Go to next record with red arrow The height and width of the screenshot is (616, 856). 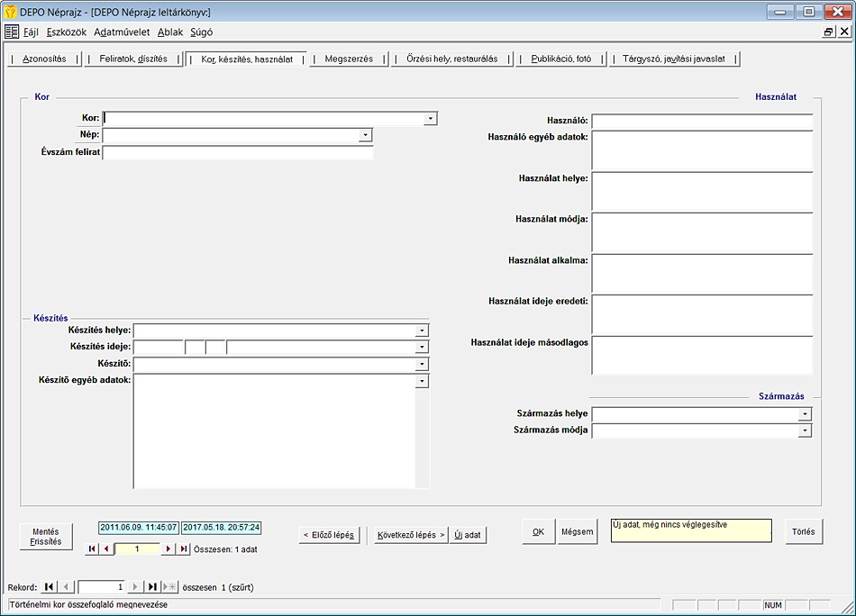click(168, 548)
